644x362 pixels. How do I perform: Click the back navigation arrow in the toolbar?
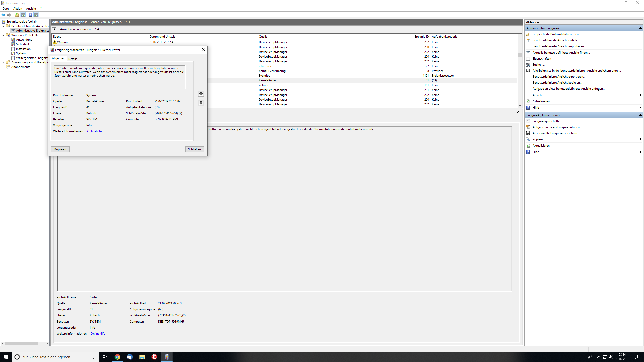(x=3, y=15)
